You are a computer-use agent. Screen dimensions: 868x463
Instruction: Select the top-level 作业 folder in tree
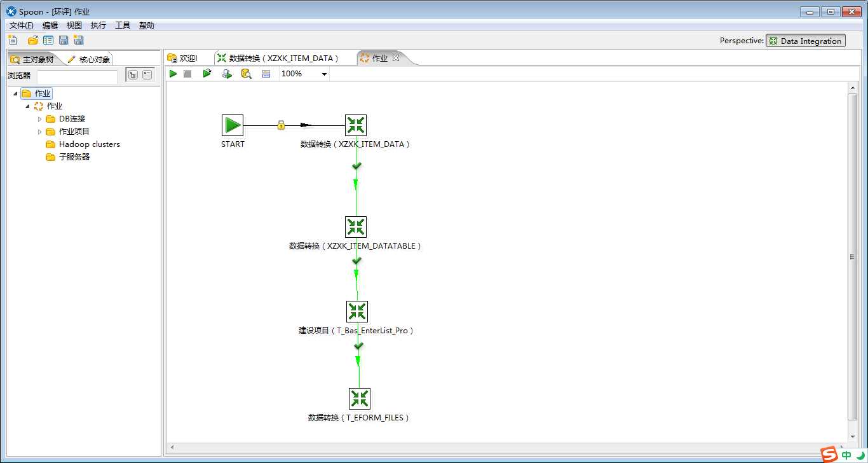tap(36, 93)
